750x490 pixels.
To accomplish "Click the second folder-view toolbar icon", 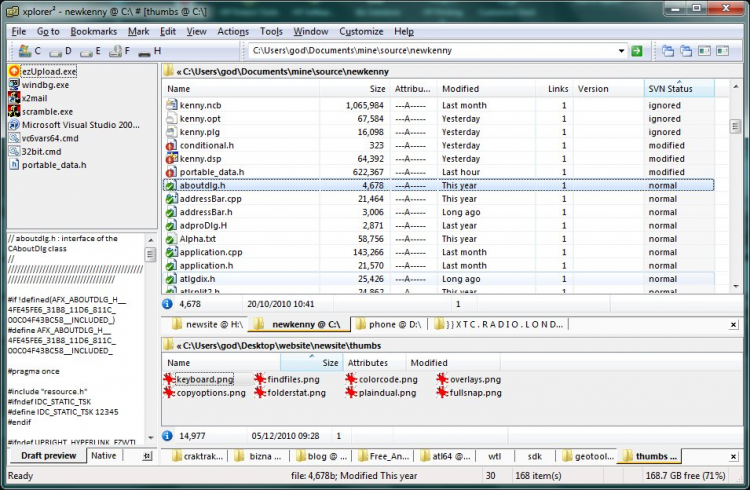I will (x=686, y=51).
